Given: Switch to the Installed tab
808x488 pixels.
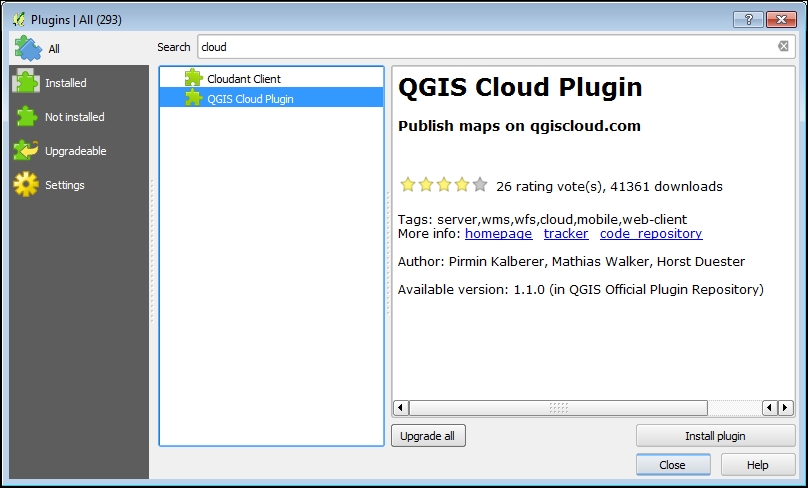Looking at the screenshot, I should (x=79, y=82).
